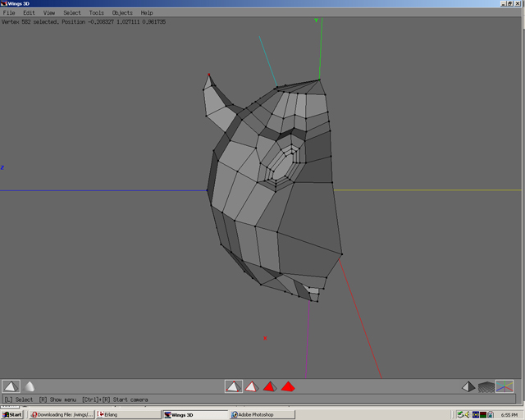Activate face selection mode pyramid

coord(270,387)
